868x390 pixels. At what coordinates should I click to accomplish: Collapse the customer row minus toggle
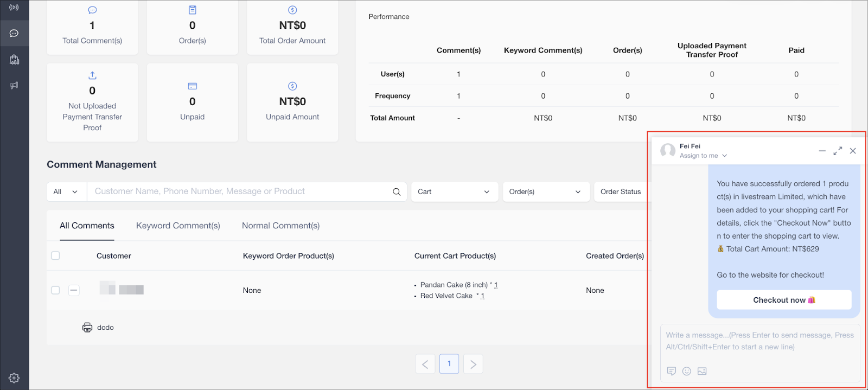tap(74, 290)
